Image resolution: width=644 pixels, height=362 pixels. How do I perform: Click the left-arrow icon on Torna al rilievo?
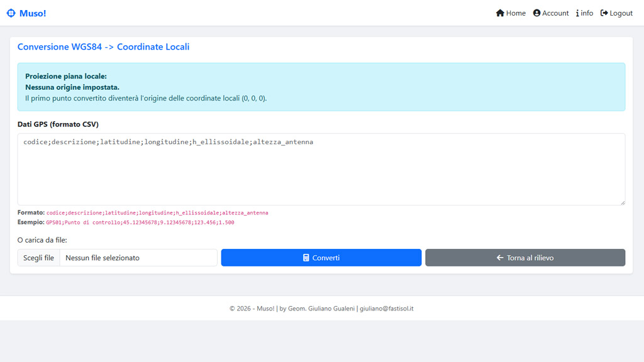(500, 258)
